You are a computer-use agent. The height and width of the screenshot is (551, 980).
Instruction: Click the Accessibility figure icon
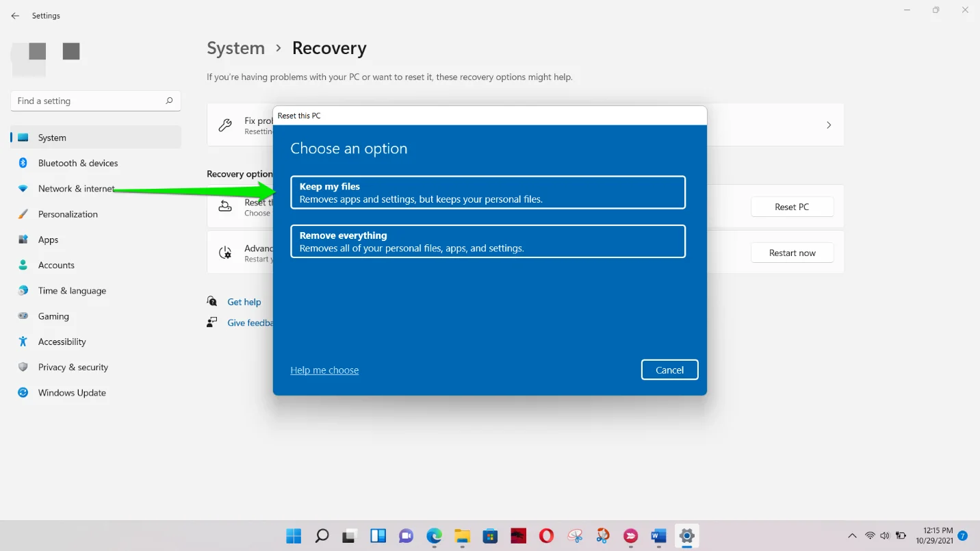[x=23, y=342]
